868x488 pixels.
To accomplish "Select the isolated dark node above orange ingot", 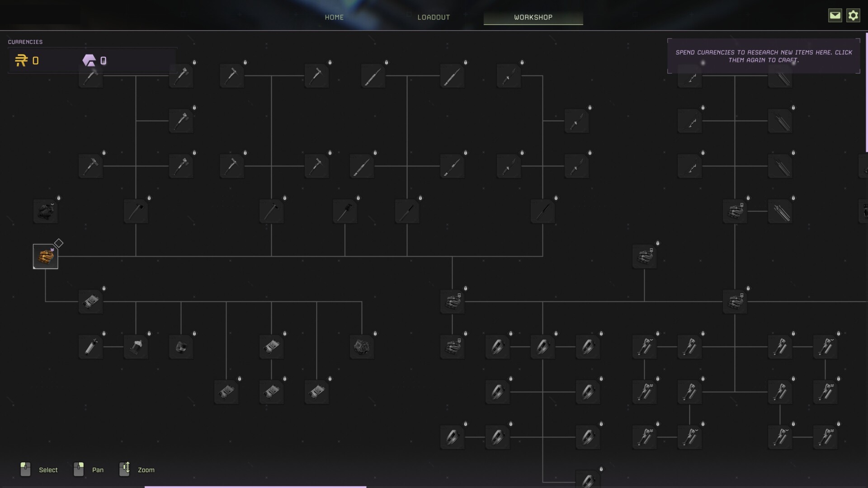I will pyautogui.click(x=46, y=211).
